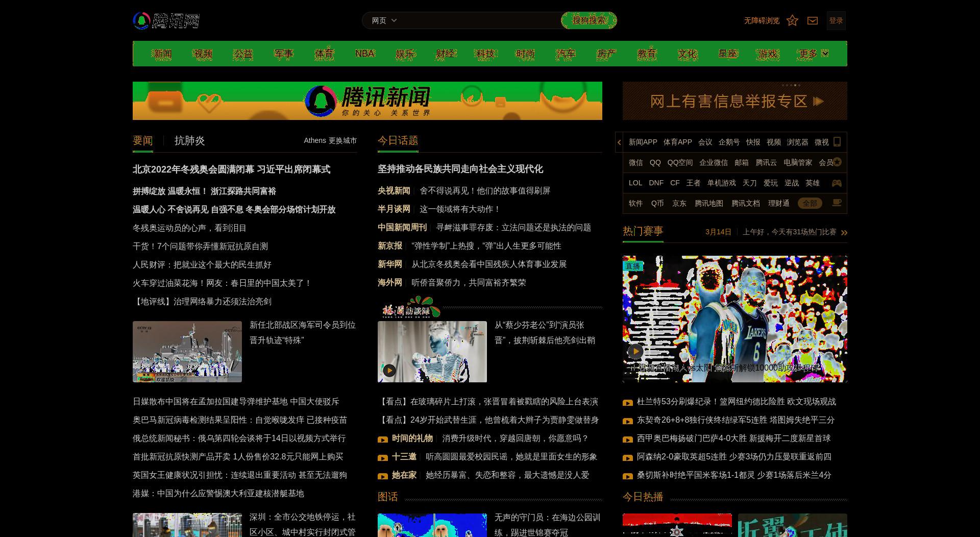Open article 干货！7个问题带你弄懂新冠抗原自测
Screen dimensions: 980x537
click(200, 247)
